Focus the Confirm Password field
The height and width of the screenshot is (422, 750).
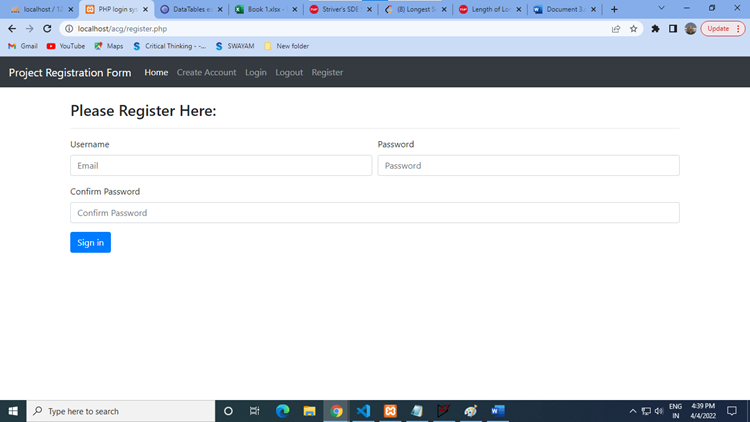[x=375, y=212]
